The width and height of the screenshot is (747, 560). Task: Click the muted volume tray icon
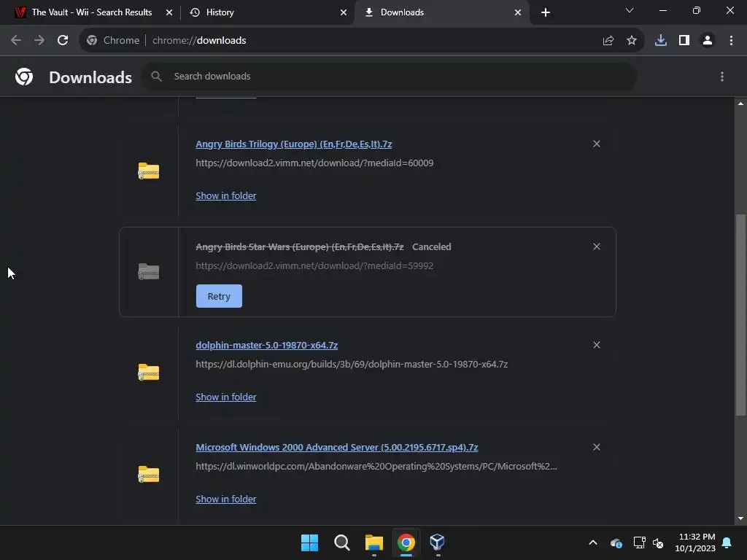pos(658,542)
